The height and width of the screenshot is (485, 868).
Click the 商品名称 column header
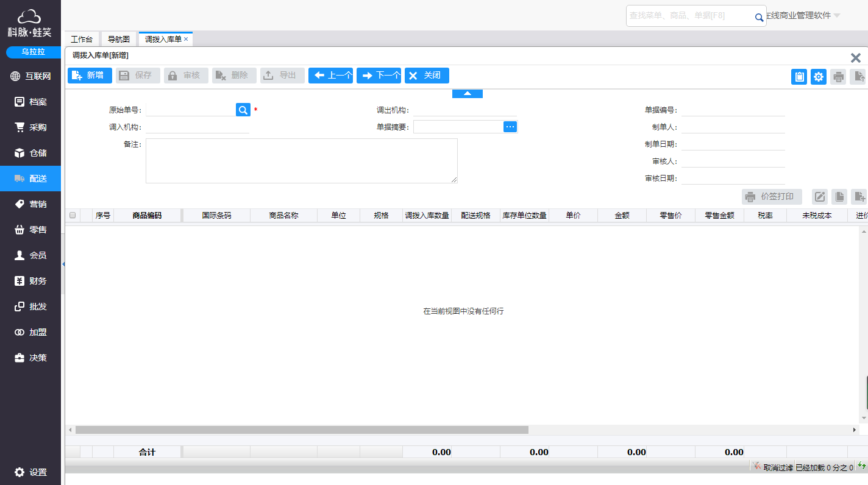click(283, 215)
